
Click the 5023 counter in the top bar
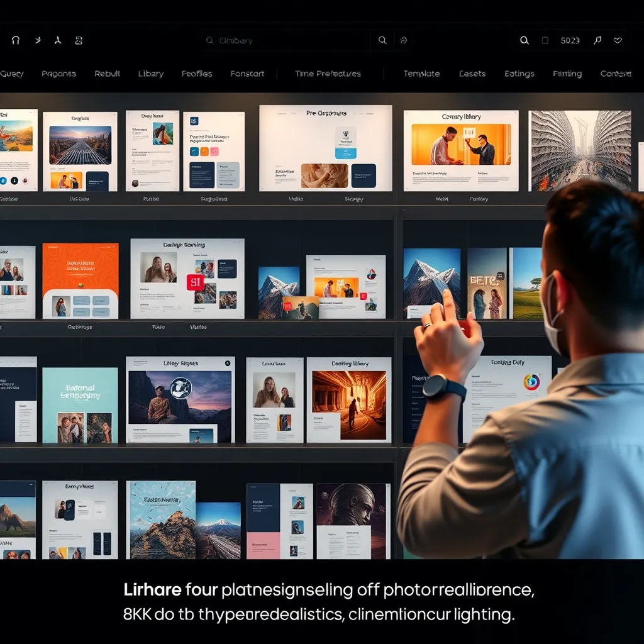[570, 40]
